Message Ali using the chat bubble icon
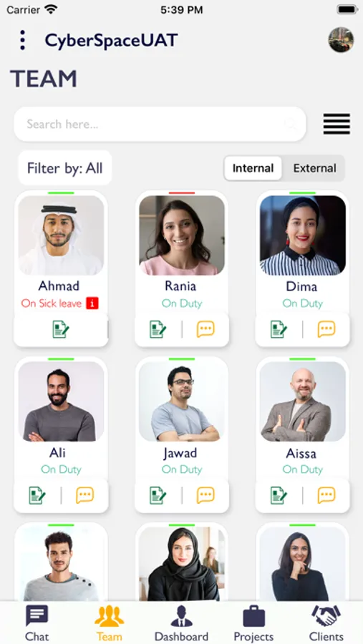This screenshot has height=644, width=363. click(x=84, y=495)
